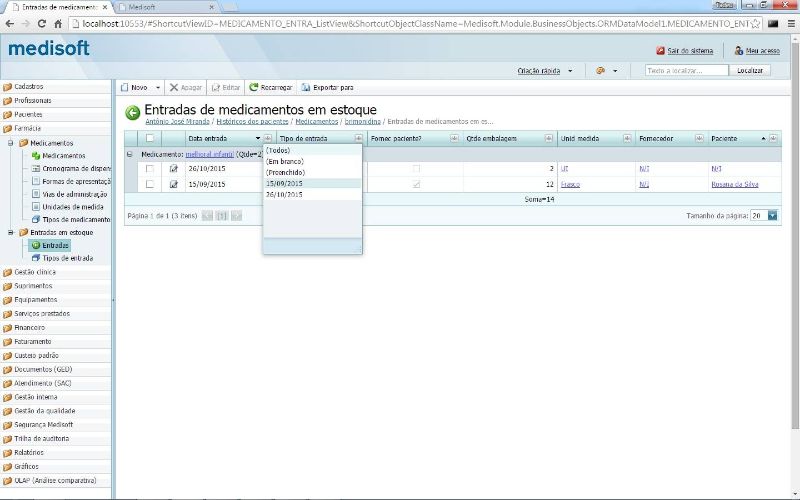Screen dimensions: 800x500
Task: Open the Fornecedor column filter button
Action: point(699,138)
